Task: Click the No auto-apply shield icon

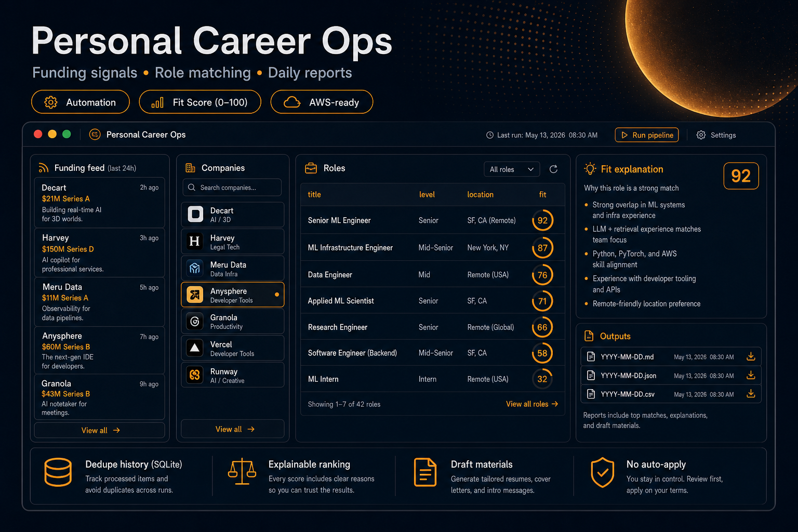Action: pos(603,472)
